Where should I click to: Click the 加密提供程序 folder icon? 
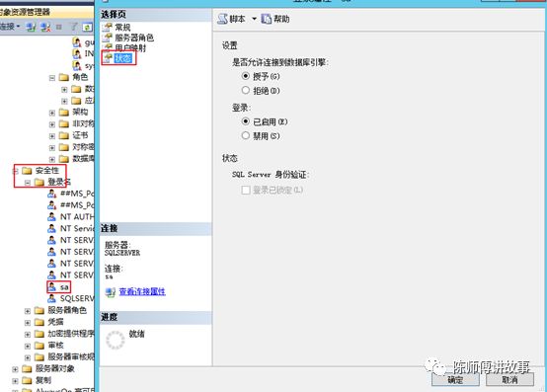(39, 334)
